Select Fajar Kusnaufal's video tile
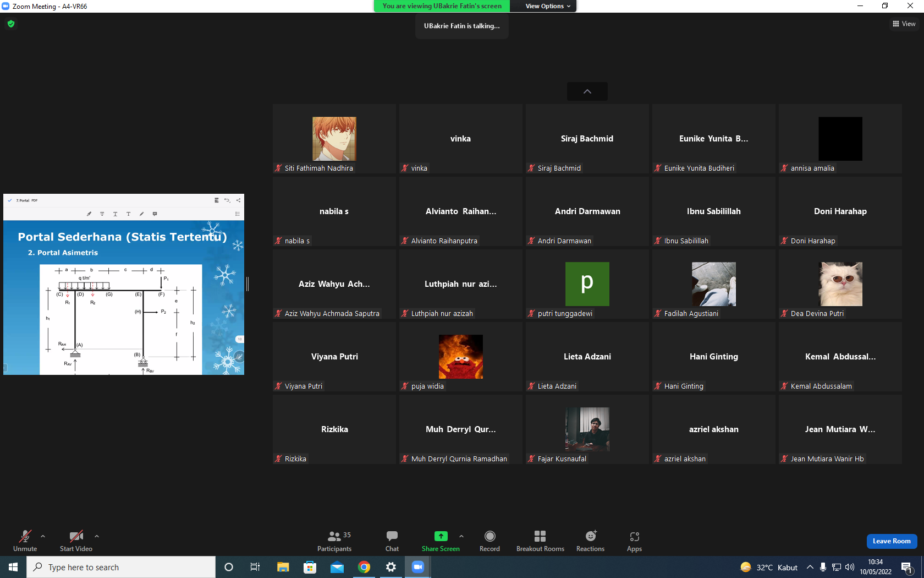The width and height of the screenshot is (924, 578). tap(587, 429)
